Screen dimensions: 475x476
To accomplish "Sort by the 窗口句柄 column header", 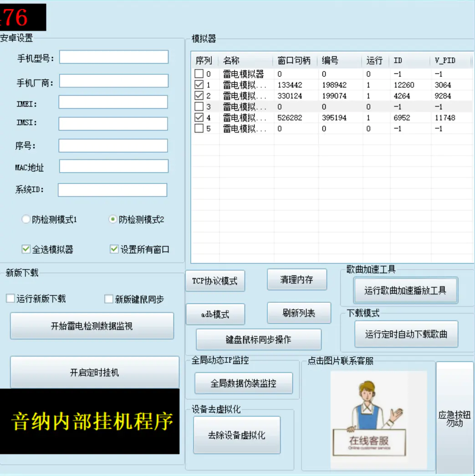I will [295, 61].
